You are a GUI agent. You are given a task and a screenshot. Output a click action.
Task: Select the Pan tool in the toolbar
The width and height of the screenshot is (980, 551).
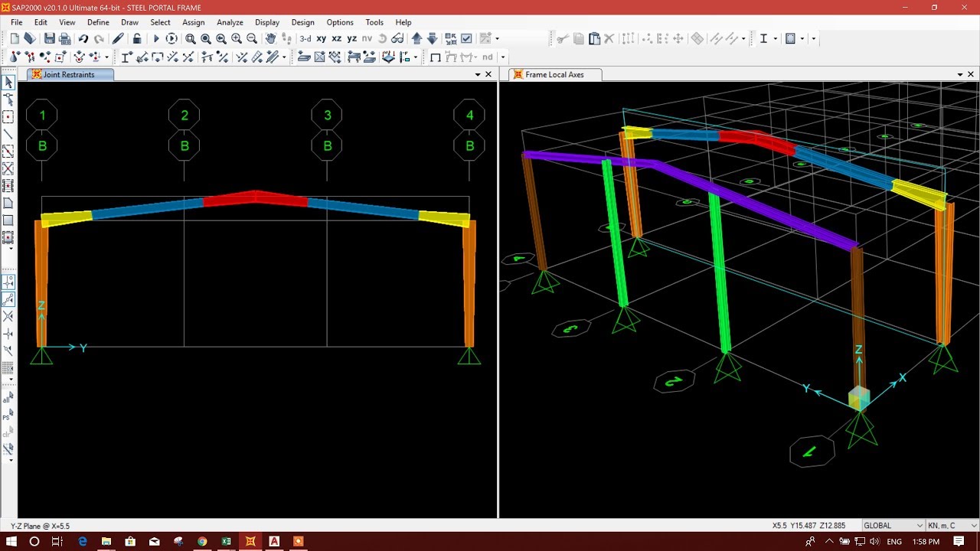269,38
